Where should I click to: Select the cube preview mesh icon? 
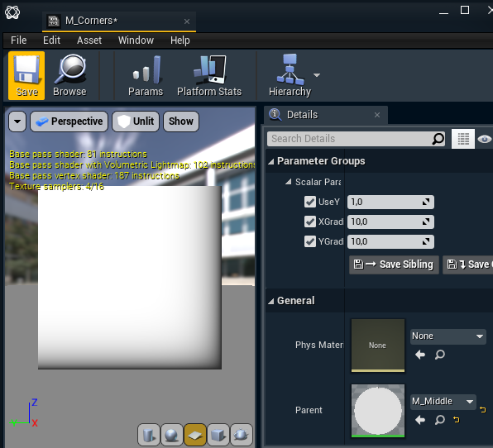[218, 435]
